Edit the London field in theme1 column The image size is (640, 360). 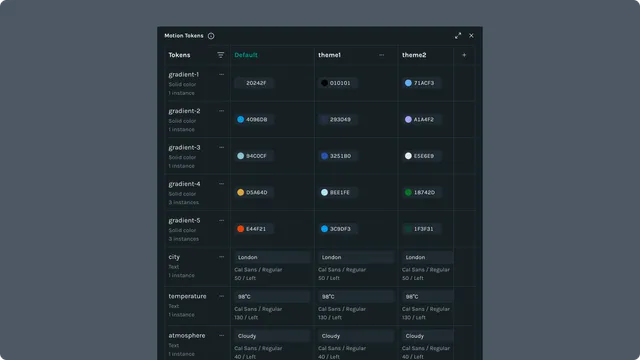tap(356, 257)
